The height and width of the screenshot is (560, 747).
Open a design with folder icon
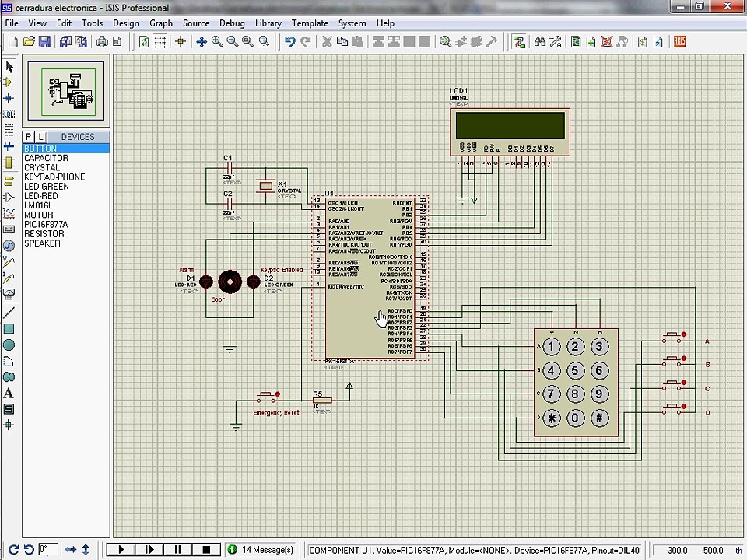tap(29, 42)
